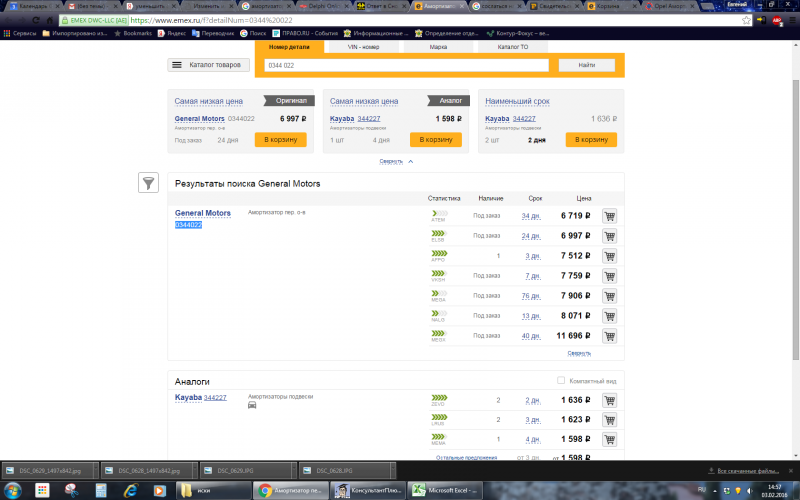Open the AdBlock extension icon
The image size is (800, 500).
pyautogui.click(x=777, y=20)
